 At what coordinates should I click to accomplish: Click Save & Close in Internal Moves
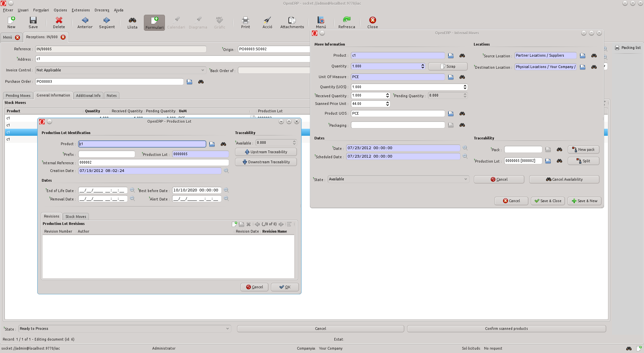[x=548, y=201]
